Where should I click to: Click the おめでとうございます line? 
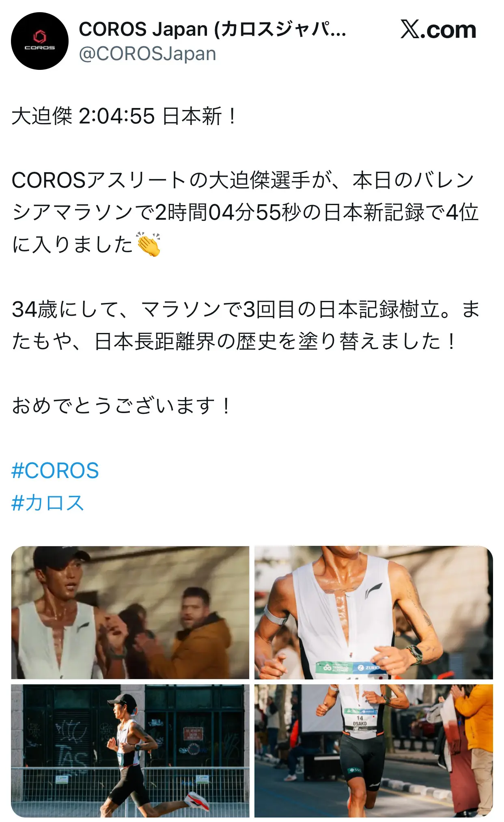[121, 406]
